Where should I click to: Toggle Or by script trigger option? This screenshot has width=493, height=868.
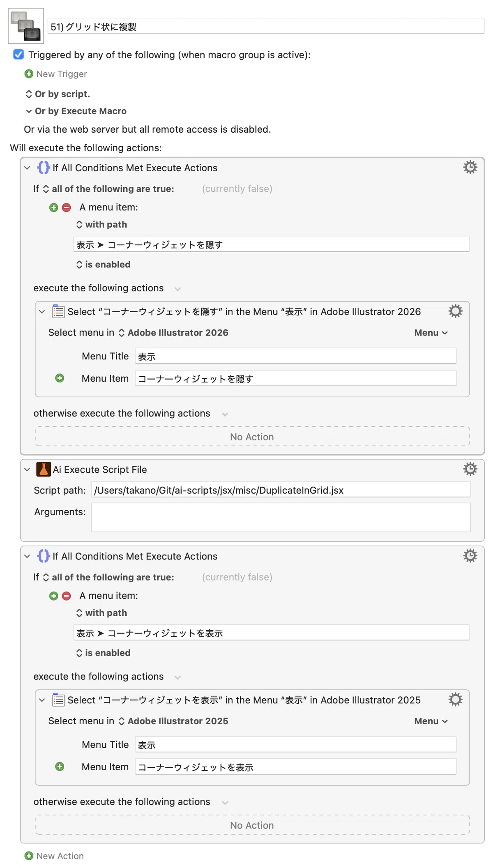tap(58, 94)
